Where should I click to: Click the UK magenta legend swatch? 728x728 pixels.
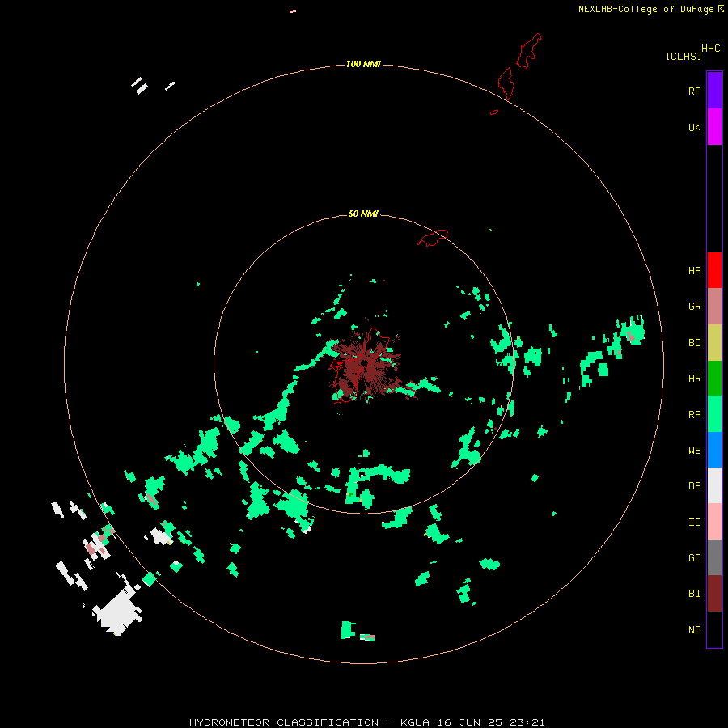(714, 127)
